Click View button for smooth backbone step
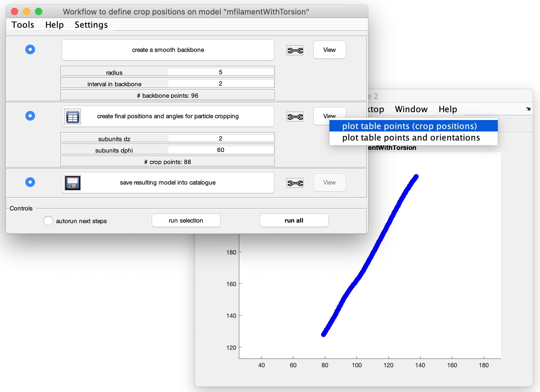The height and width of the screenshot is (392, 540). pyautogui.click(x=329, y=50)
